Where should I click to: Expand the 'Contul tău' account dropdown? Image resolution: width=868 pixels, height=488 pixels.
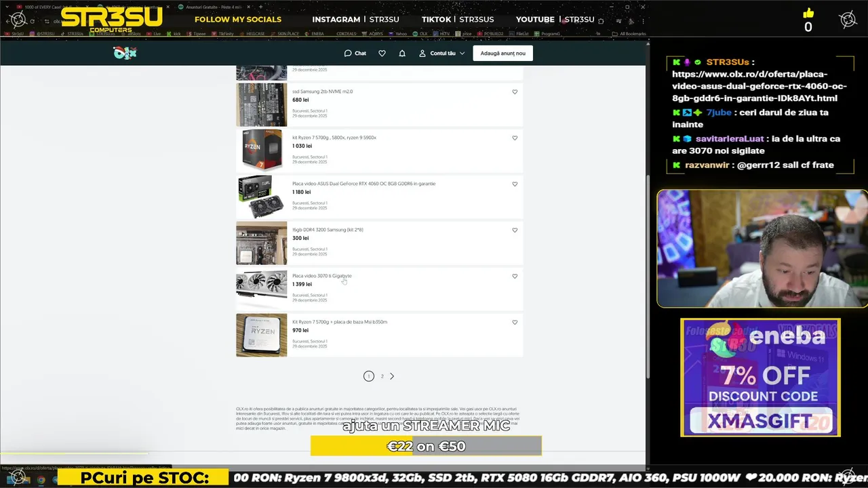point(442,53)
